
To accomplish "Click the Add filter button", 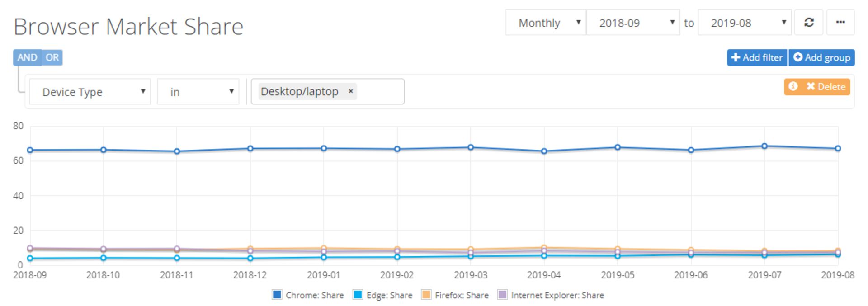I will pos(757,57).
